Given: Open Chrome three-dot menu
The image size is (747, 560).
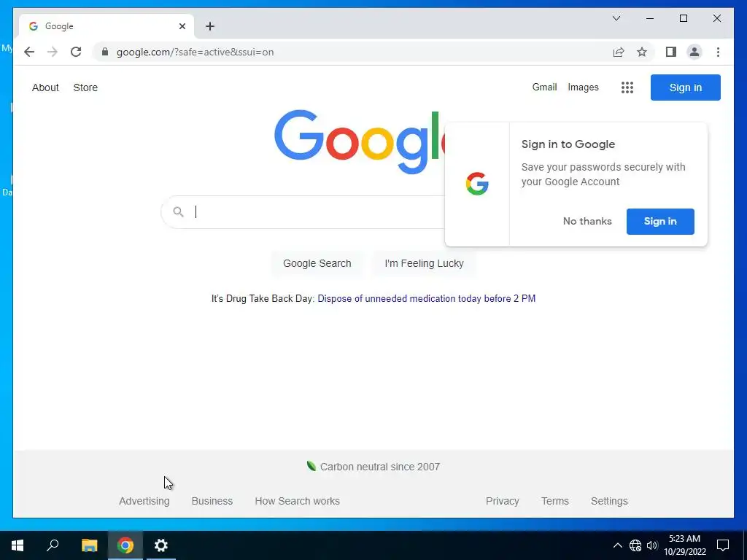Looking at the screenshot, I should point(718,52).
